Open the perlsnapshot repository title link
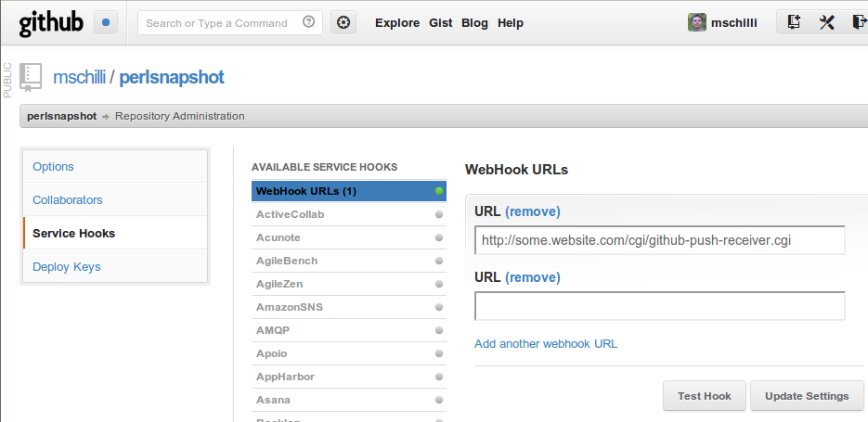 coord(172,77)
